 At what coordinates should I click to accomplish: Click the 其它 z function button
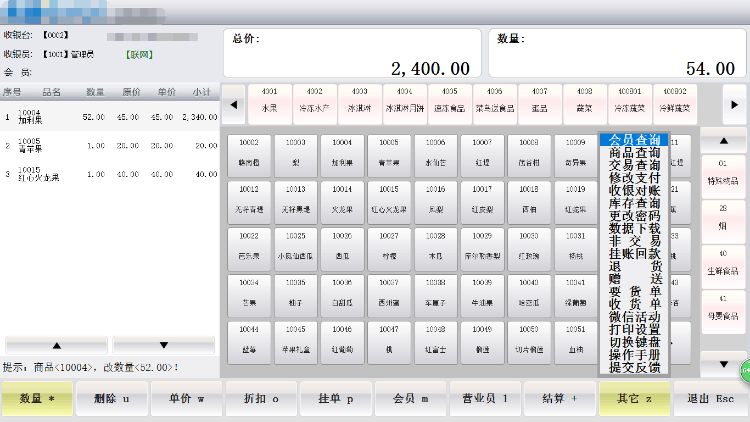[x=634, y=399]
